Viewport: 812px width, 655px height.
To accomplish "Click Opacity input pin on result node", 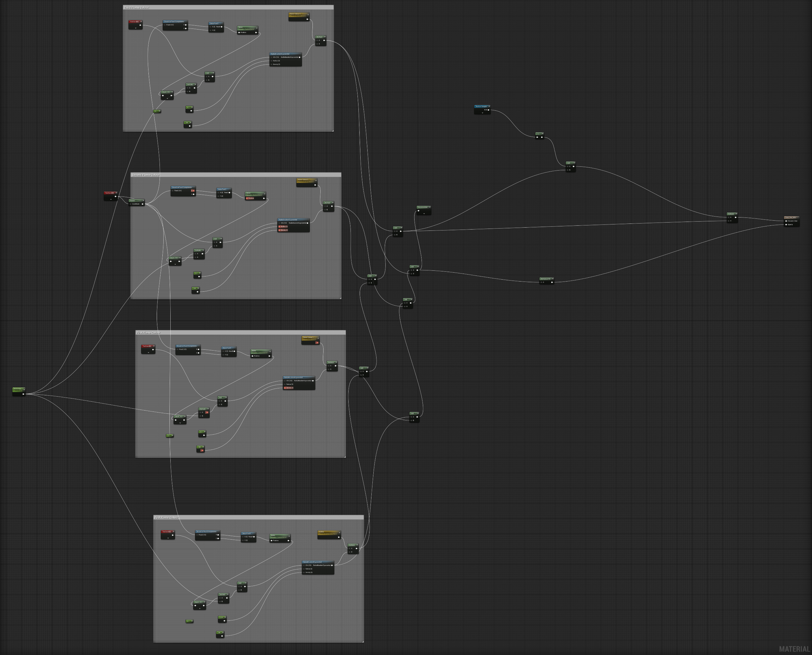I will 786,224.
